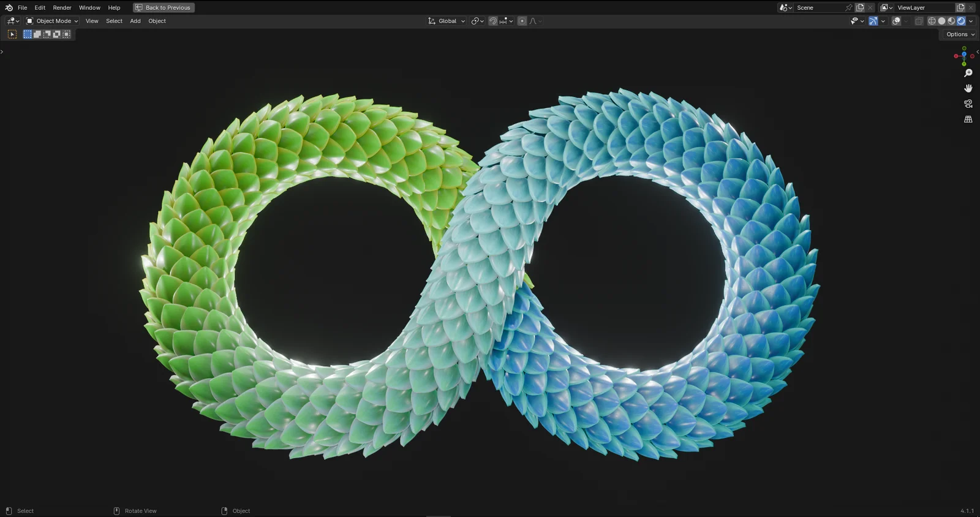Open the viewport Object menu
This screenshot has height=517, width=980.
[157, 21]
